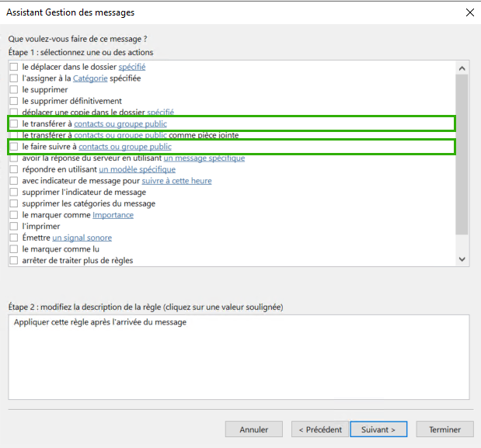Check 'le déplacer dans le dossier' checkbox
Viewport: 481px width, 448px height.
14,67
